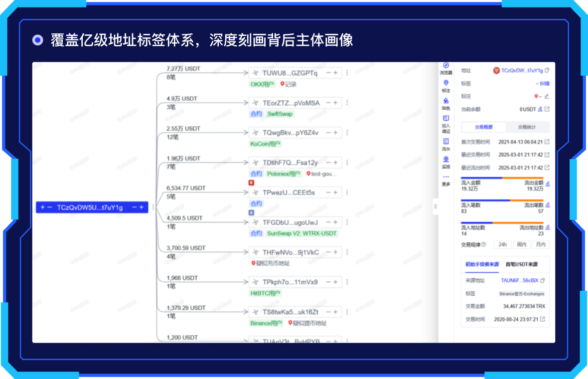Image resolution: width=588 pixels, height=379 pixels.
Task: Expand the TUWU8...GZGPTq node with plus
Action: coord(336,73)
